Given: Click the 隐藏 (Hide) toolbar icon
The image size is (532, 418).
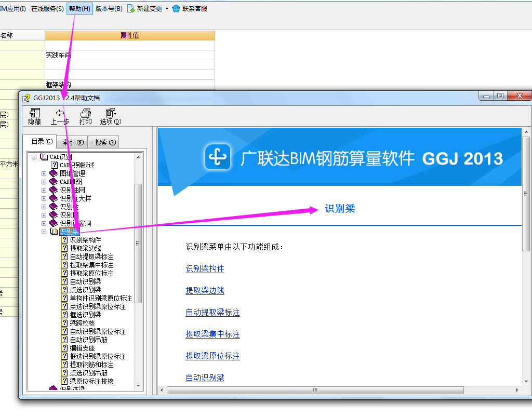Looking at the screenshot, I should coord(35,113).
